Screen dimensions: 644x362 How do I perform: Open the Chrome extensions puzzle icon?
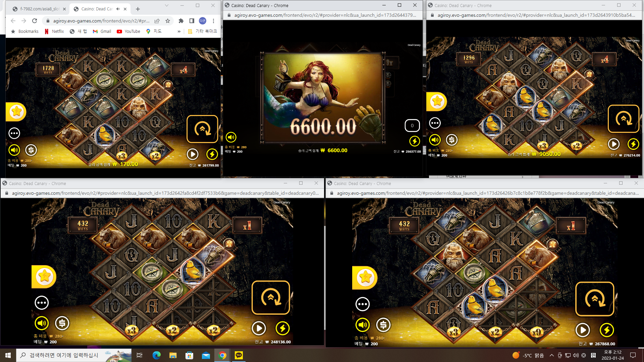pyautogui.click(x=181, y=21)
